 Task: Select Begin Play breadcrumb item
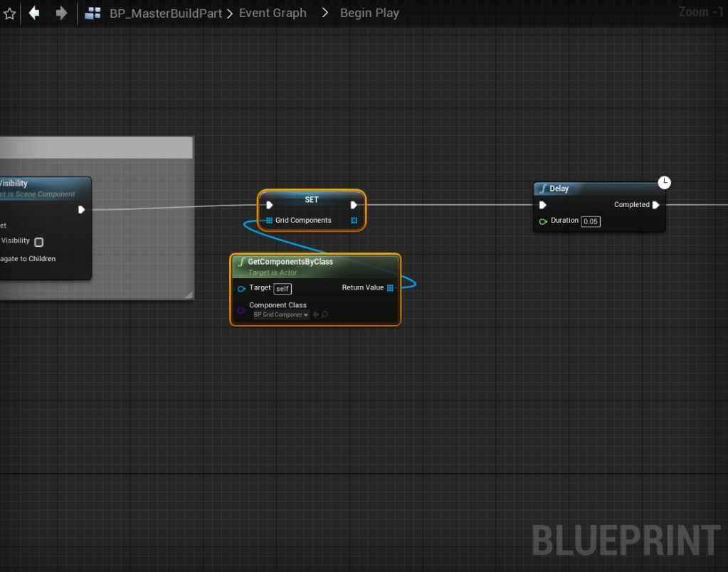point(369,13)
